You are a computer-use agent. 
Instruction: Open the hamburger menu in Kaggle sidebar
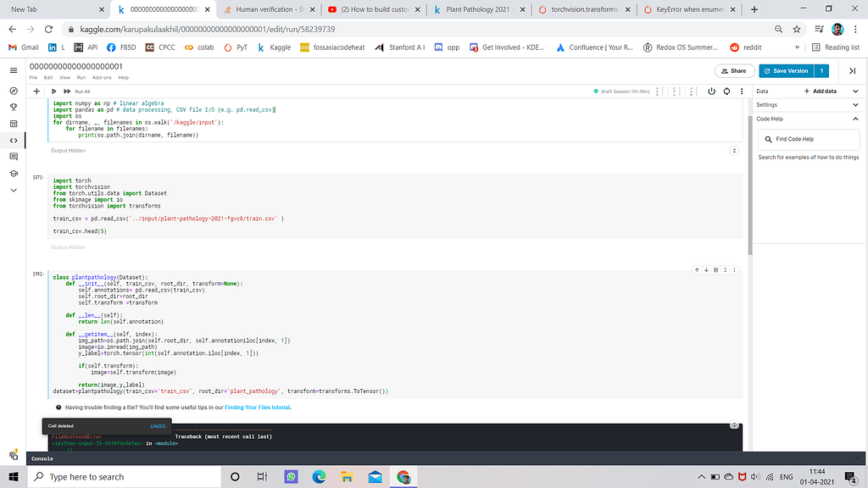click(x=13, y=70)
